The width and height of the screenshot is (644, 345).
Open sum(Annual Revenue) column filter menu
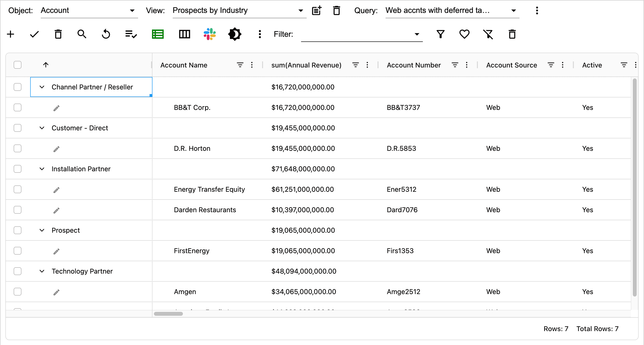pyautogui.click(x=355, y=65)
